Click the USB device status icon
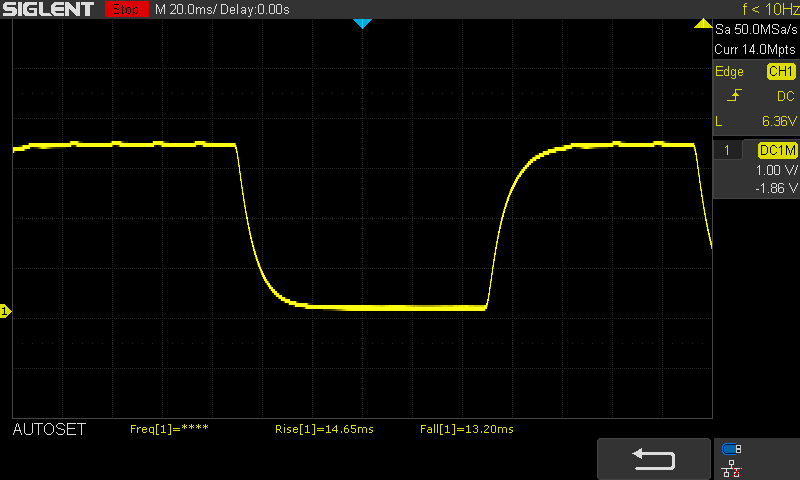The height and width of the screenshot is (480, 800). point(732,449)
